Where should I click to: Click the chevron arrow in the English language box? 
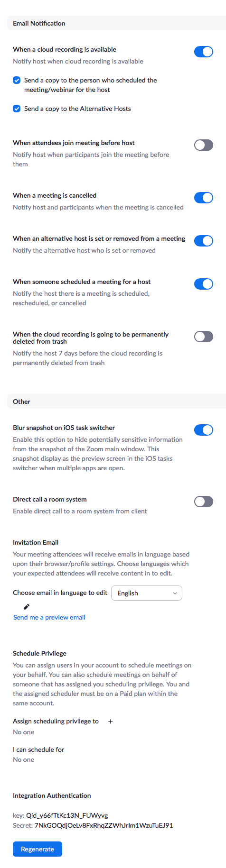(x=175, y=593)
